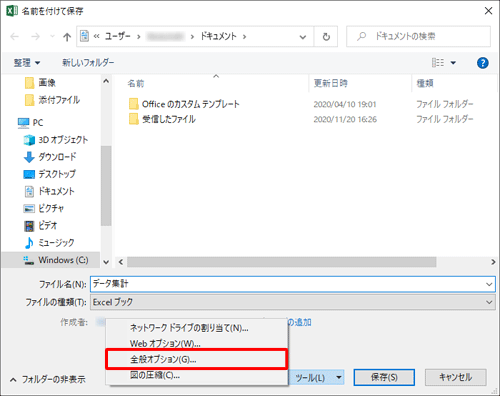This screenshot has height=396, width=500.
Task: Select ユーザー in the address path
Action: point(117,36)
